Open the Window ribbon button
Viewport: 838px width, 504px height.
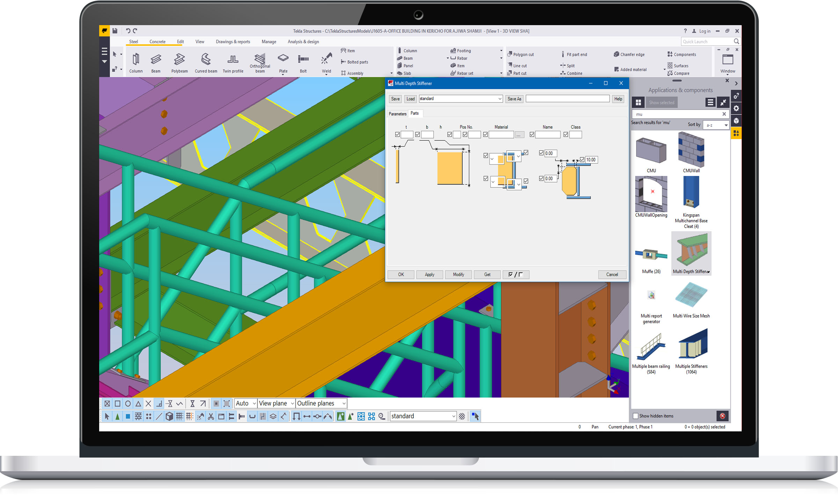[728, 64]
